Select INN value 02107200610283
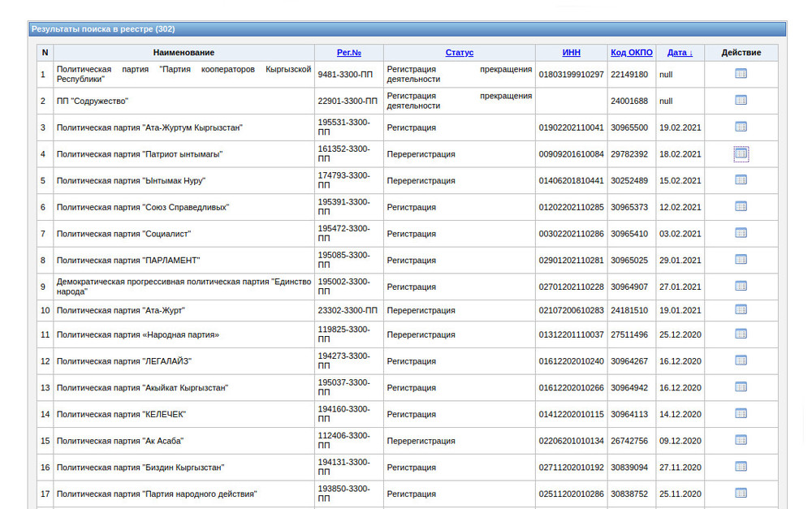 (571, 310)
